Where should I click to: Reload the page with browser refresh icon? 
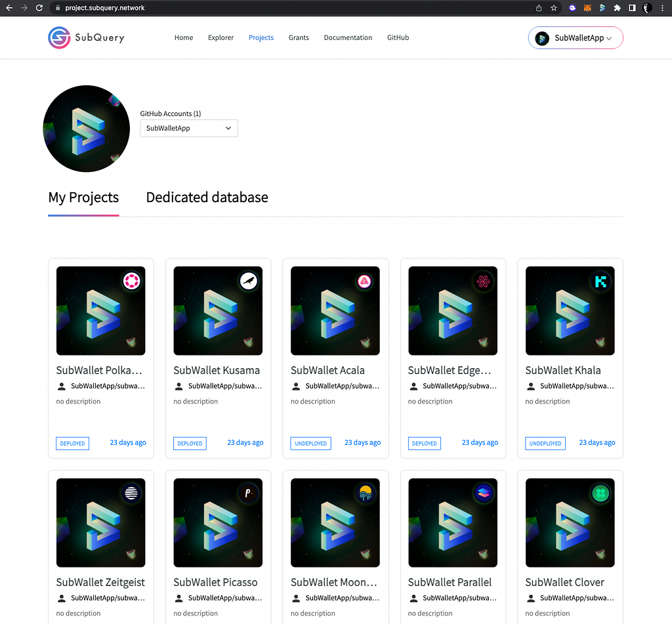point(39,8)
